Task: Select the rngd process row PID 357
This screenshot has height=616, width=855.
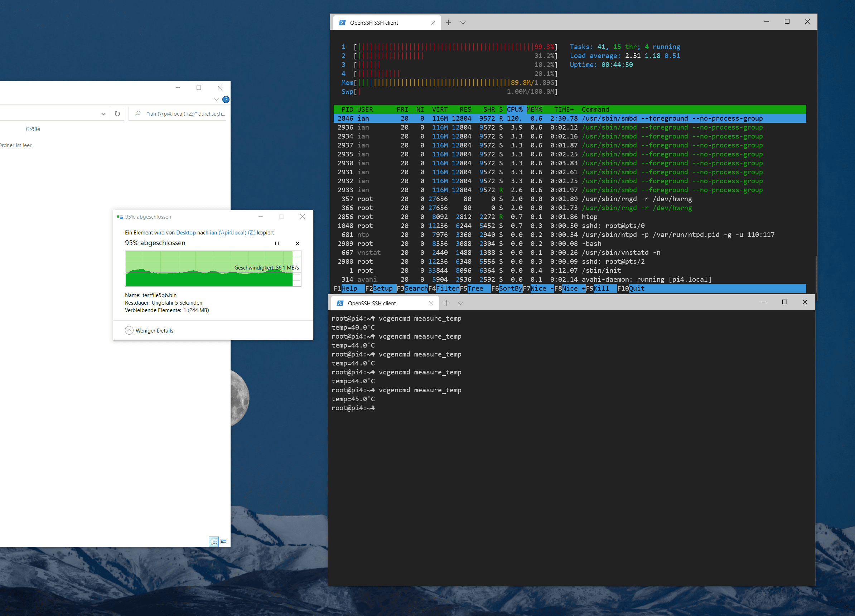Action: (x=570, y=199)
